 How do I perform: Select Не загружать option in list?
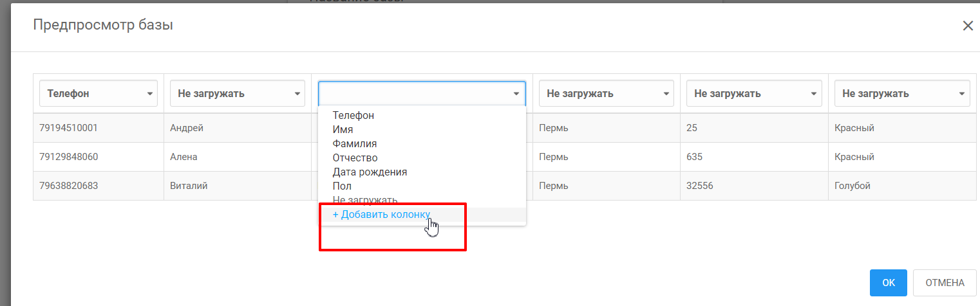[422, 200]
